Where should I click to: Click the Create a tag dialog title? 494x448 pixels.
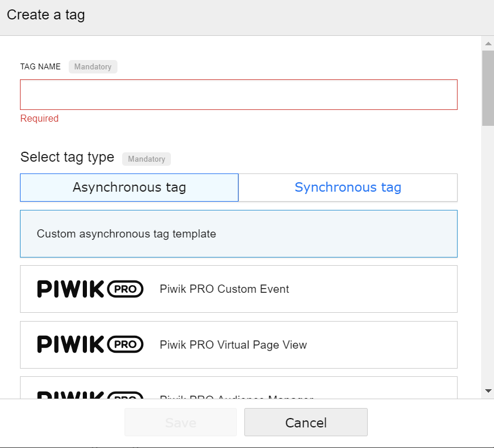pyautogui.click(x=46, y=15)
